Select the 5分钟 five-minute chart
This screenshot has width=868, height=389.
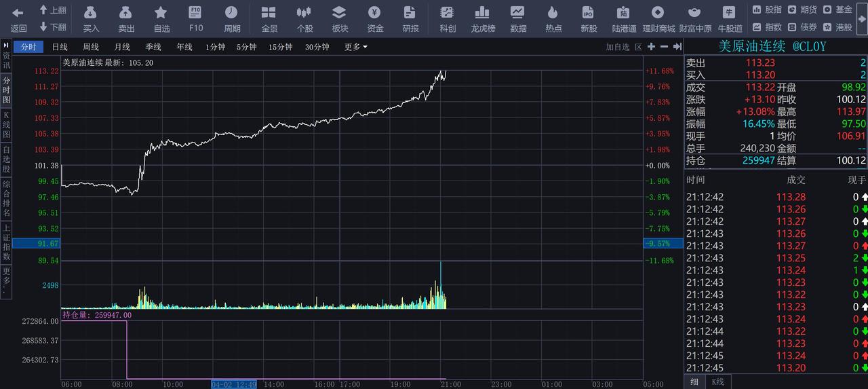(247, 47)
